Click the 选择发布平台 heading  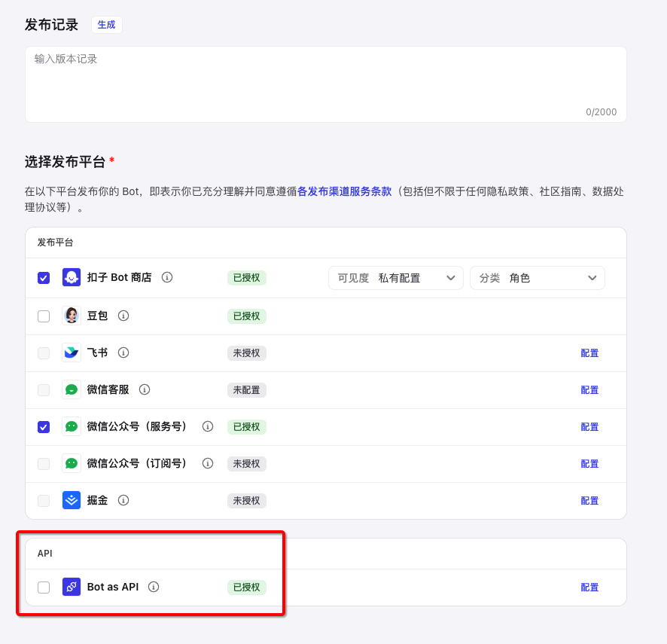[x=65, y=162]
